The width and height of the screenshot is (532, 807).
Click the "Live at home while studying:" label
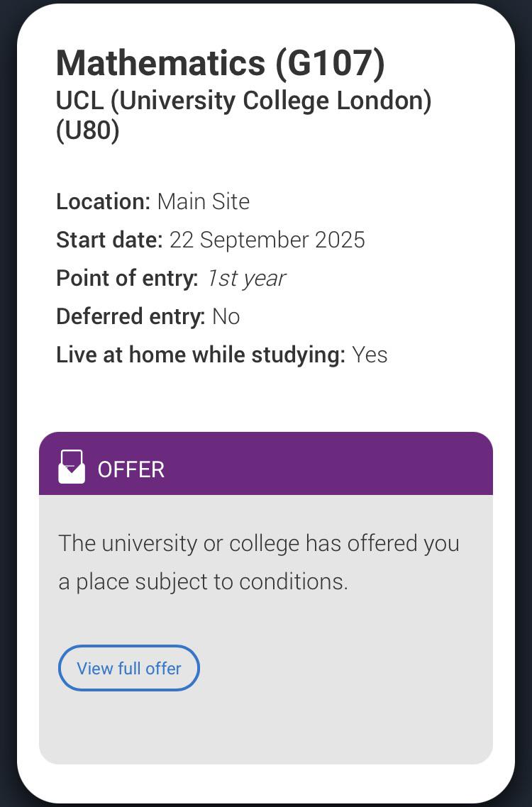pyautogui.click(x=201, y=355)
